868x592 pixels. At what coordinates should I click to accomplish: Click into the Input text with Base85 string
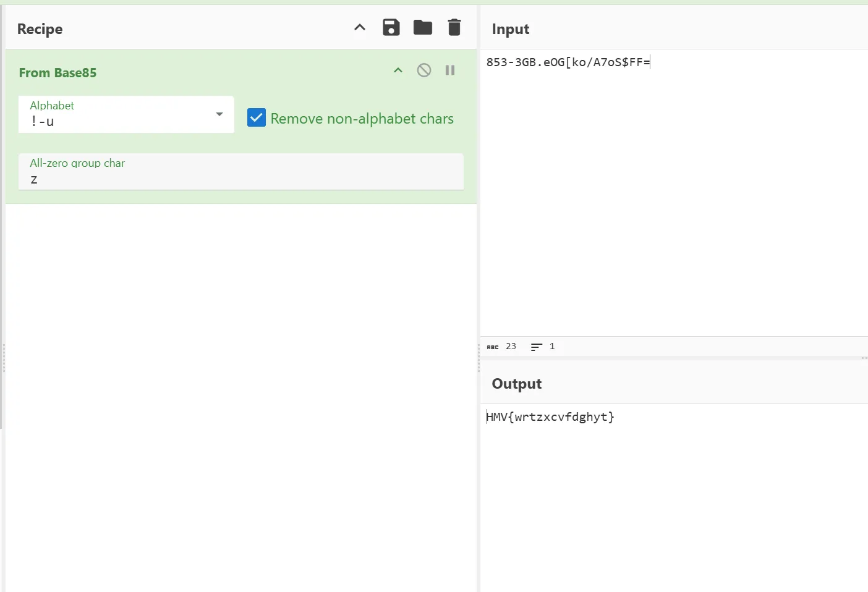[x=568, y=62]
